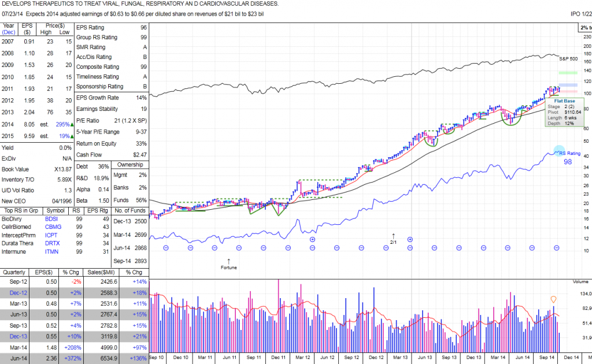Click the light blue RS Rating highlight circle

pyautogui.click(x=558, y=151)
